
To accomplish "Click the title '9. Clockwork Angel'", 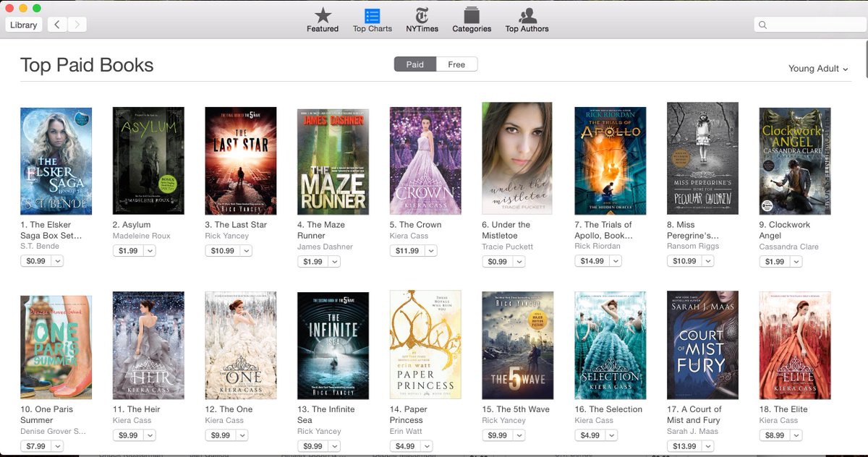I will click(785, 230).
